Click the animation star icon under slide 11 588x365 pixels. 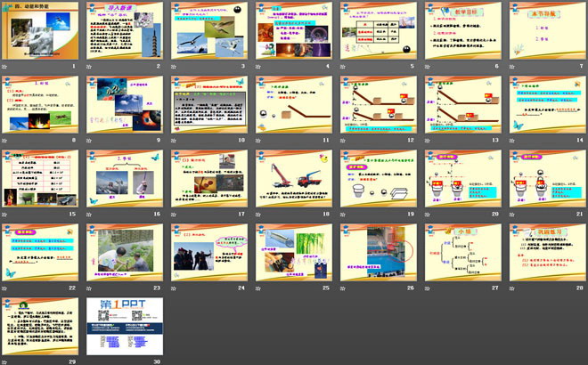pyautogui.click(x=258, y=140)
